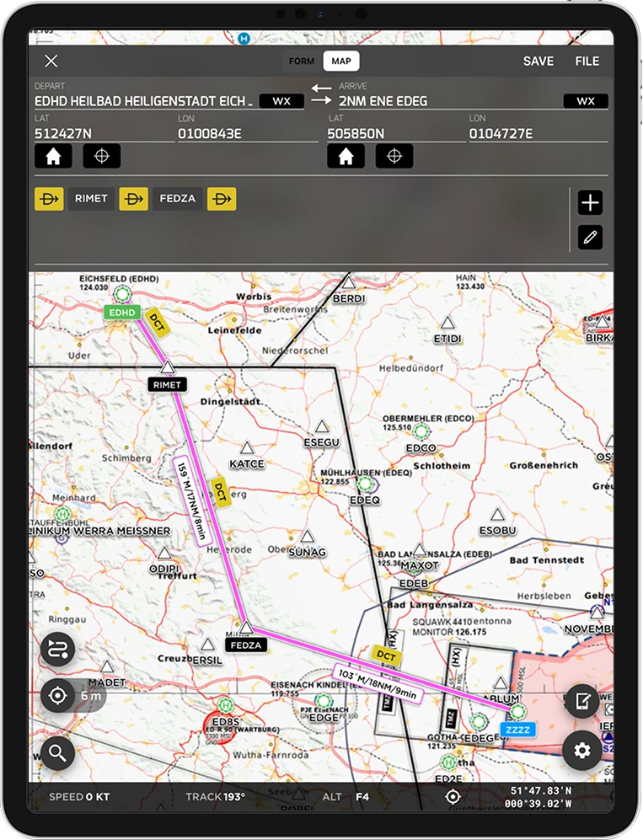The image size is (643, 840).
Task: Tap the ALT F4 readout
Action: point(346,796)
